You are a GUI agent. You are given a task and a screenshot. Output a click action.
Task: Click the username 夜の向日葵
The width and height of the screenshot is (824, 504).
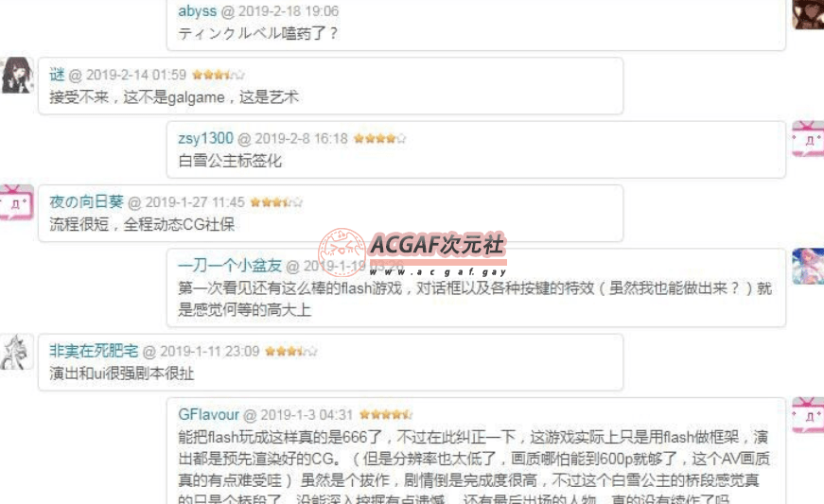86,202
